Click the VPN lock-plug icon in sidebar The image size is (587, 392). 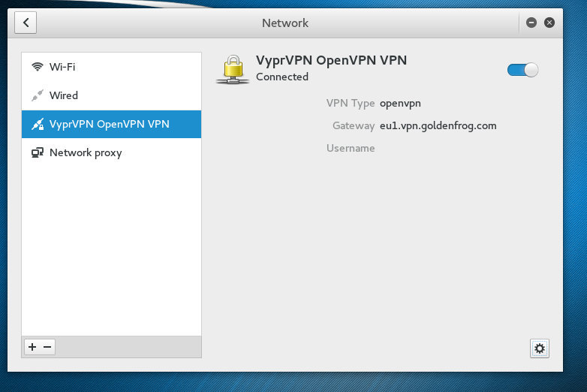coord(38,124)
